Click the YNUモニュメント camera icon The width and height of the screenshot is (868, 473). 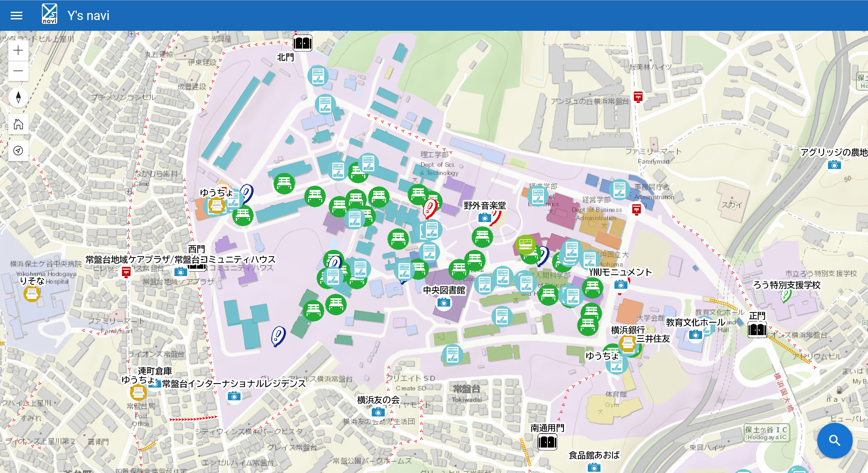pos(621,285)
